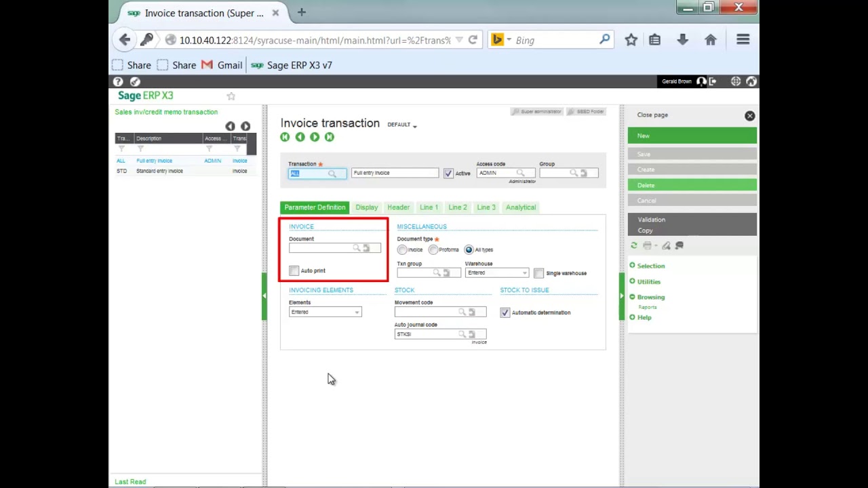Open Auto journal code lookup magnifier
The height and width of the screenshot is (488, 868).
pos(462,334)
